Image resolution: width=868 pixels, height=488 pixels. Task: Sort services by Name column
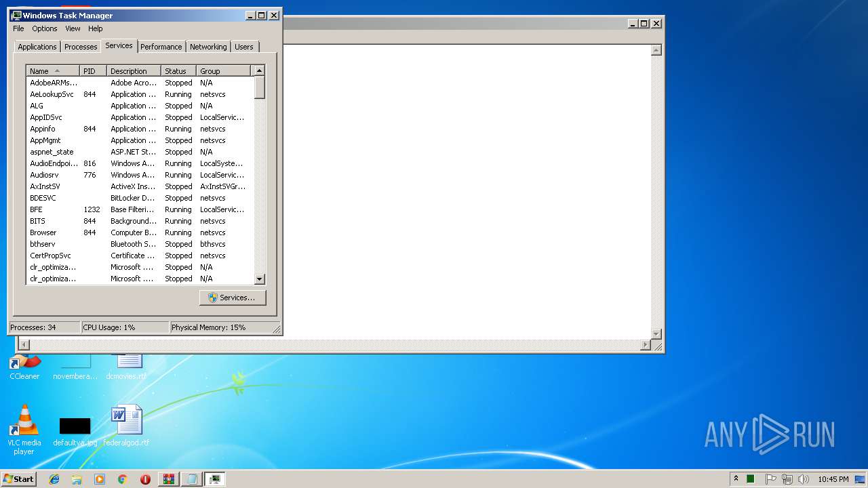(x=53, y=71)
